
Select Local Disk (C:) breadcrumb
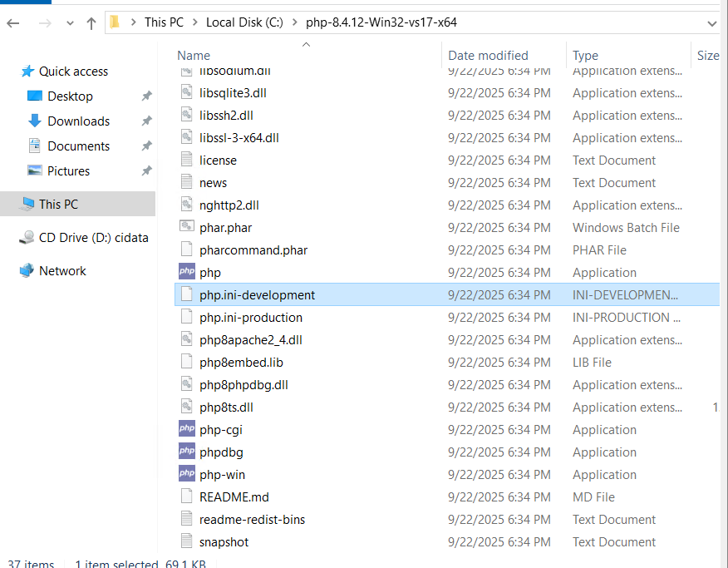(x=244, y=22)
